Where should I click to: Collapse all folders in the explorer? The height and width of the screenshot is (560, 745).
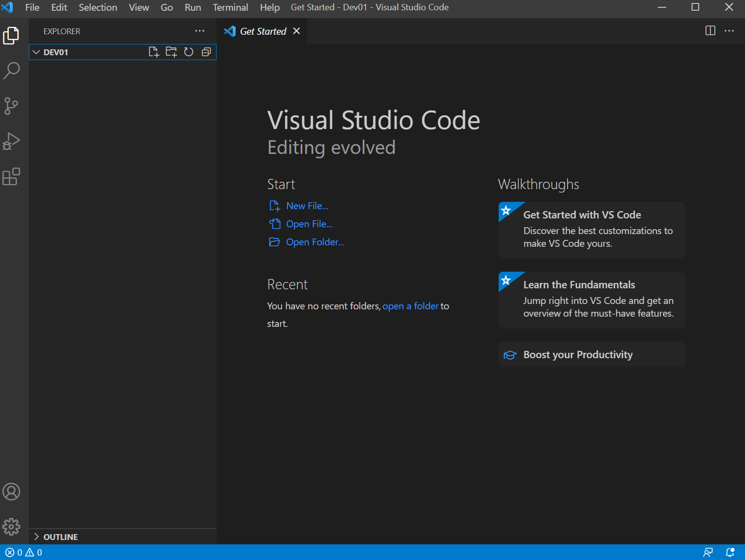coord(206,52)
